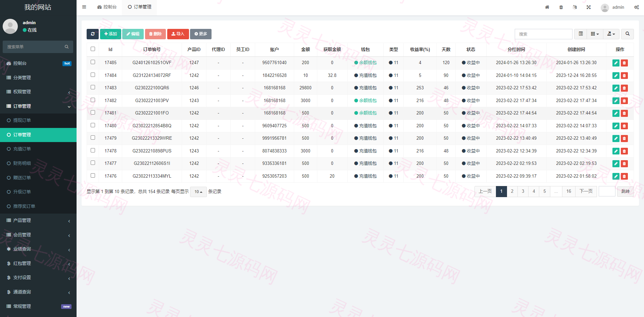Click the hamburger menu toggle icon
Image resolution: width=644 pixels, height=317 pixels.
(x=84, y=7)
